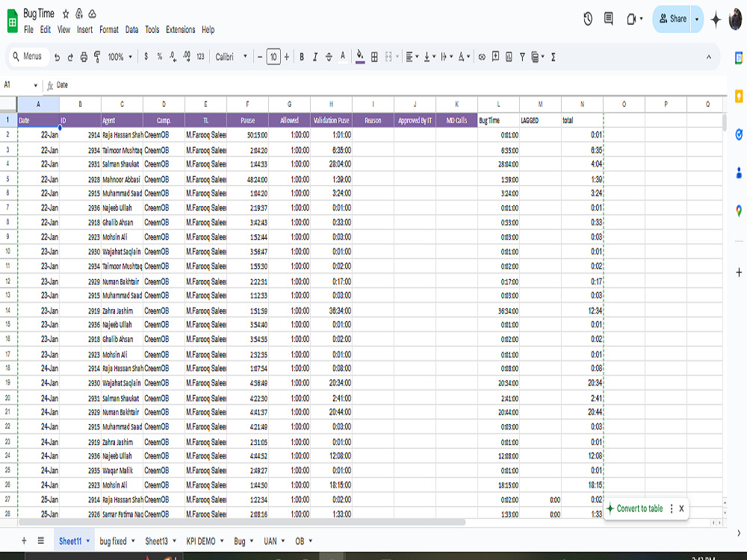Get add-ons with the plus icon

coord(739,273)
